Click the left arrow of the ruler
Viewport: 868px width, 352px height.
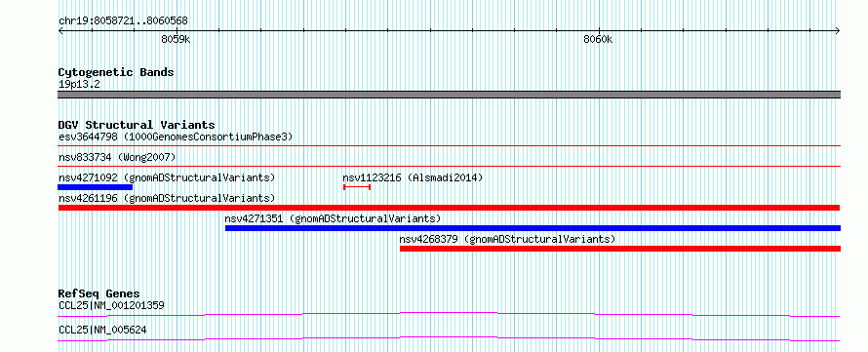[x=60, y=30]
